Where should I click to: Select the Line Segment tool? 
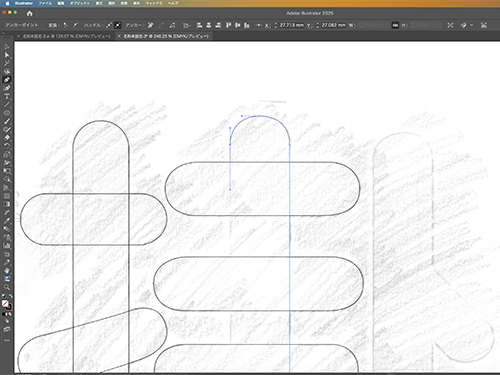(7, 105)
